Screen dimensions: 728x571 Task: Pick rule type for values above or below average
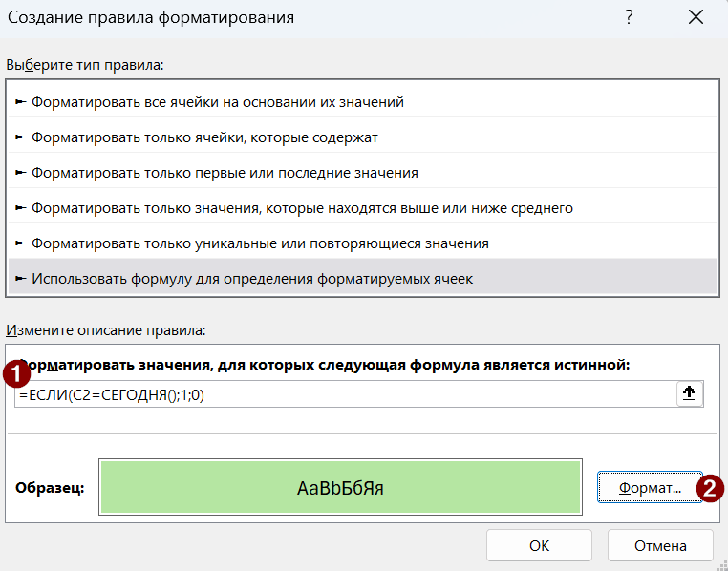[362, 208]
